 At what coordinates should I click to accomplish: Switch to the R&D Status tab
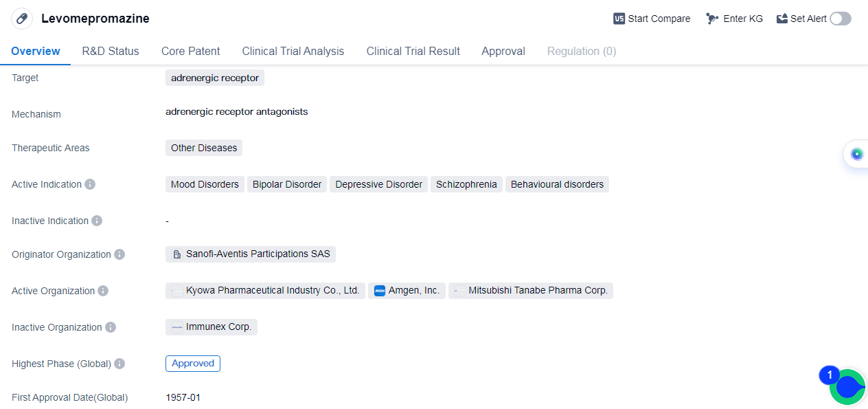pyautogui.click(x=111, y=51)
